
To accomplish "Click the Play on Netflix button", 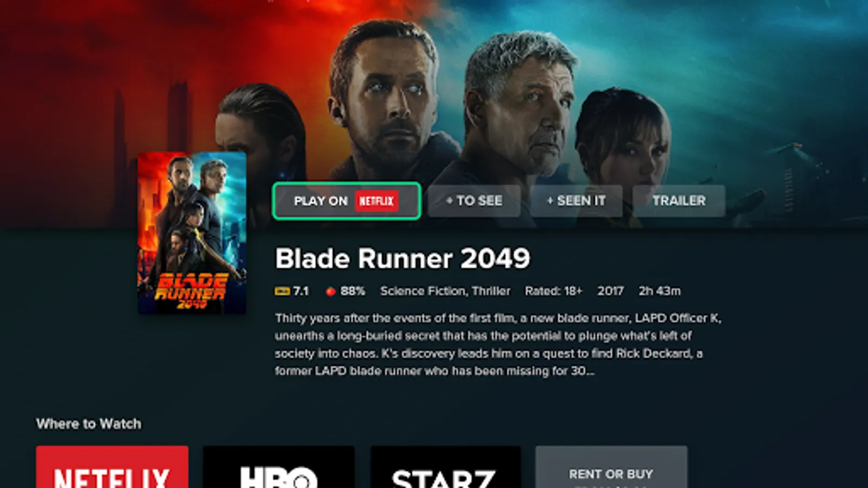I will coord(347,201).
